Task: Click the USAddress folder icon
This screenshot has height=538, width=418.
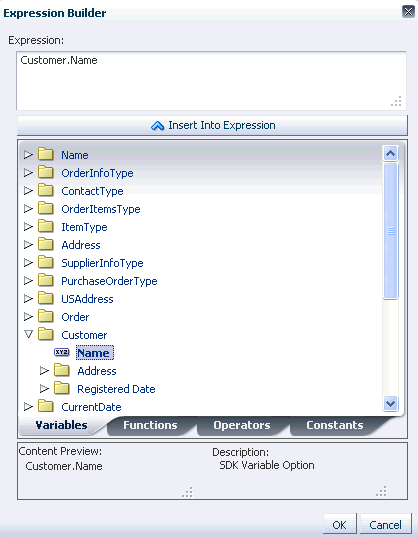Action: click(46, 298)
